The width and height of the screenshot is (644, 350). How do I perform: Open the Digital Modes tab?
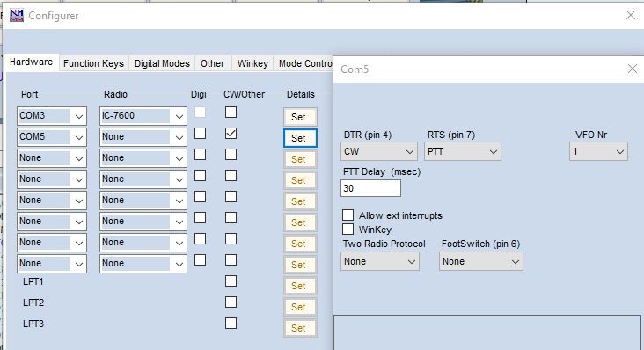click(x=162, y=63)
